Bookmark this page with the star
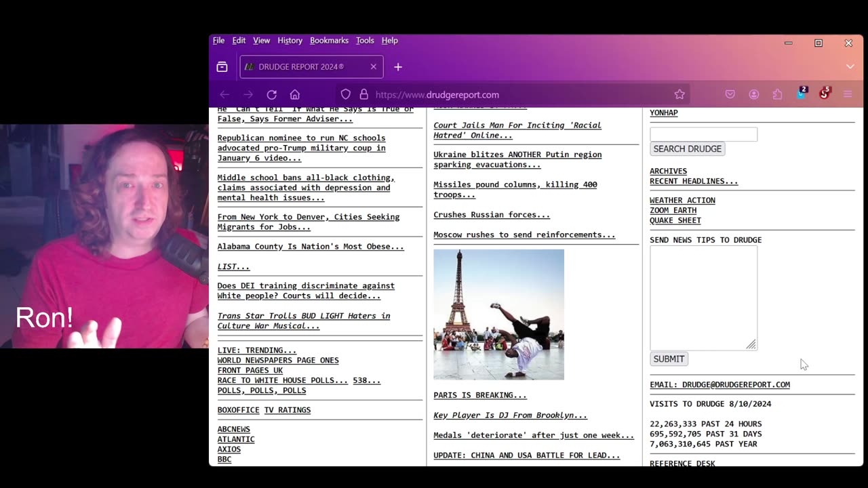Viewport: 868px width, 488px height. tap(679, 95)
